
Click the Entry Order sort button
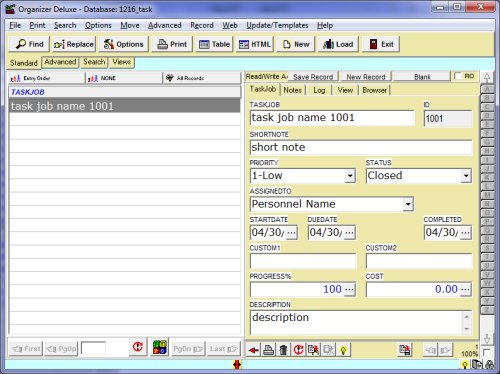(46, 78)
